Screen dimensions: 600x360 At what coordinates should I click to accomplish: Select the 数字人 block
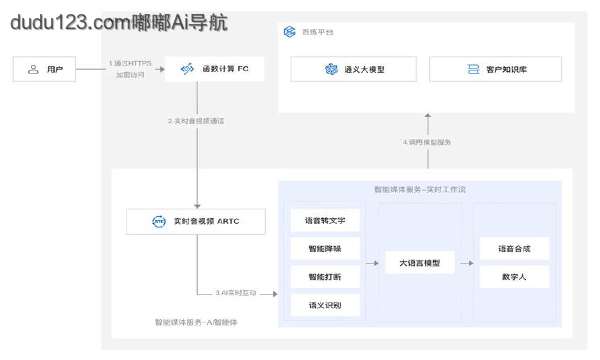point(514,277)
